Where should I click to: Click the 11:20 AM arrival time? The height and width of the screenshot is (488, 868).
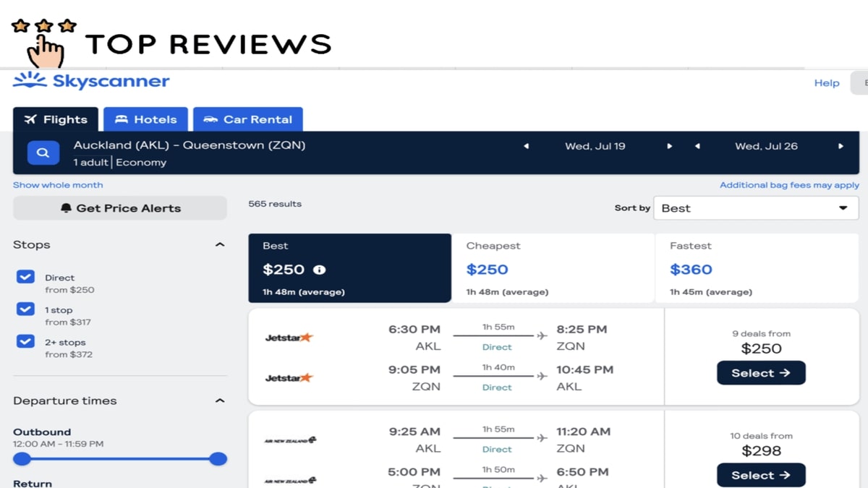point(583,432)
